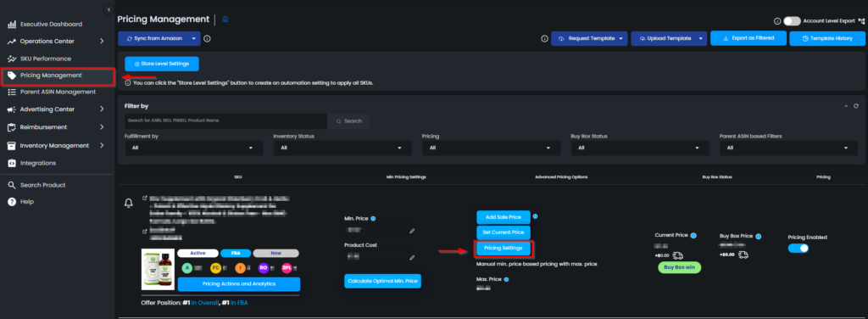Viewport: 868px width, 319px height.
Task: Click the filter Search button
Action: point(348,120)
